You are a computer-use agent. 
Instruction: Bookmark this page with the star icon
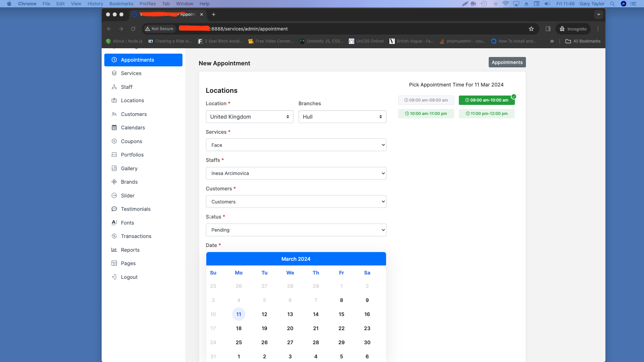(531, 29)
